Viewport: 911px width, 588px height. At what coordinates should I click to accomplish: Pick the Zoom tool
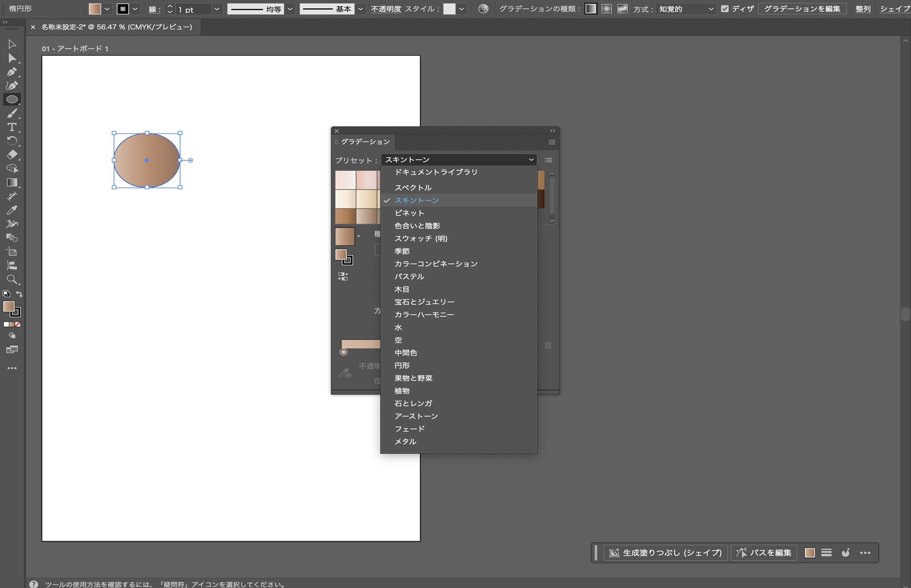pyautogui.click(x=12, y=280)
